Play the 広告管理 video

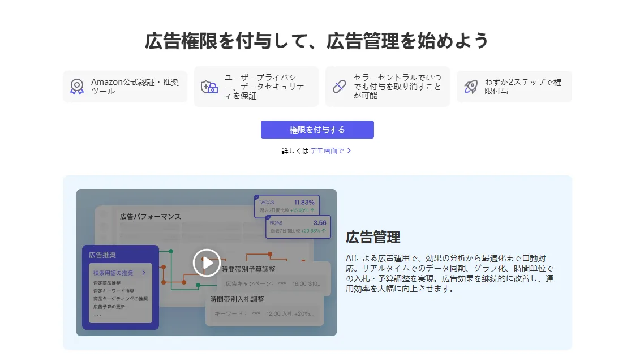pyautogui.click(x=207, y=263)
